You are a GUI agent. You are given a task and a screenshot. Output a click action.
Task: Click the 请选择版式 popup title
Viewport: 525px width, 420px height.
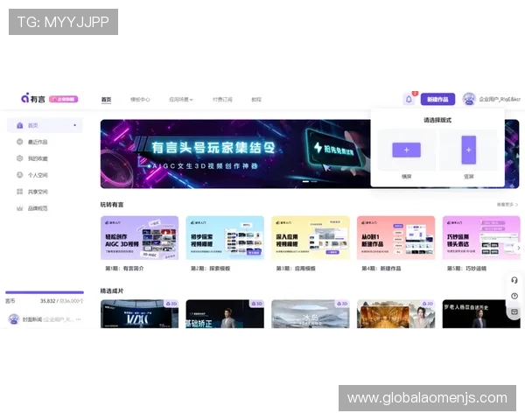[x=437, y=120]
